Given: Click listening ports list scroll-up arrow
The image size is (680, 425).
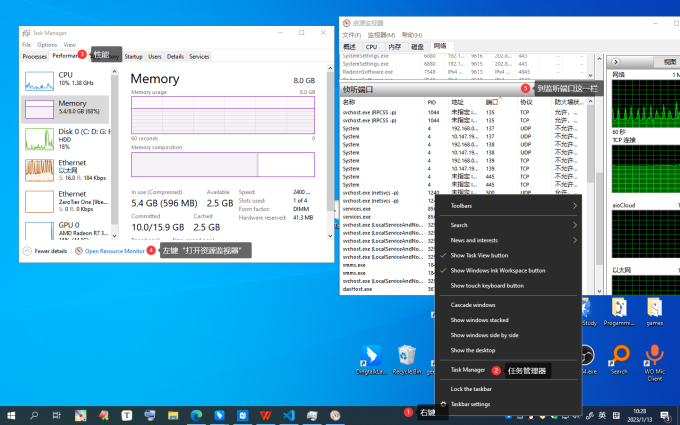Looking at the screenshot, I should tap(590, 101).
